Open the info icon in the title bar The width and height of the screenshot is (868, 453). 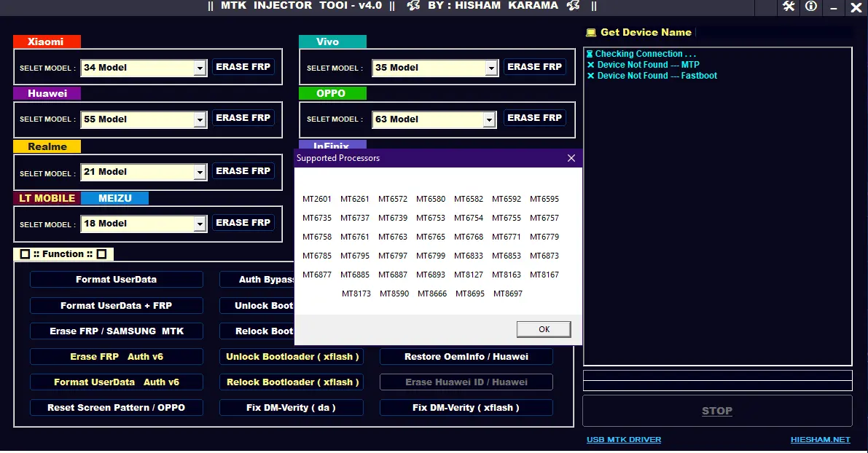811,8
